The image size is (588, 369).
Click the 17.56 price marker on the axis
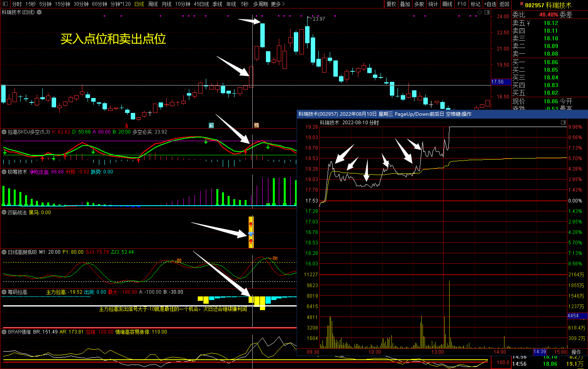498,82
